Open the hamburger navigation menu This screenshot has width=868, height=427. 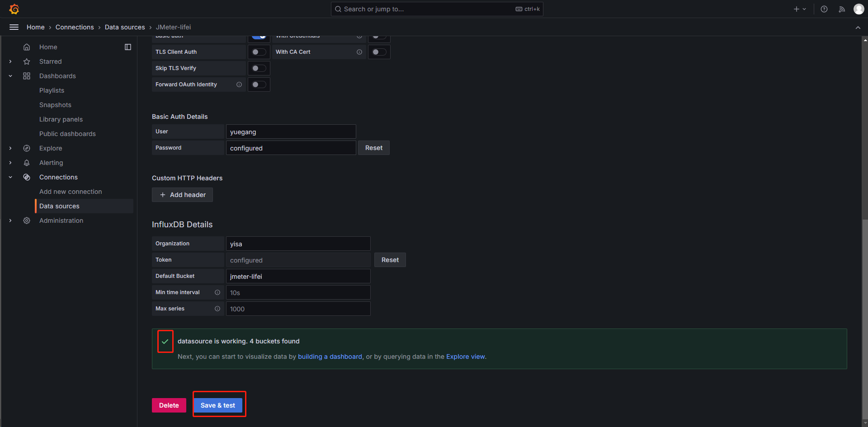pyautogui.click(x=14, y=27)
